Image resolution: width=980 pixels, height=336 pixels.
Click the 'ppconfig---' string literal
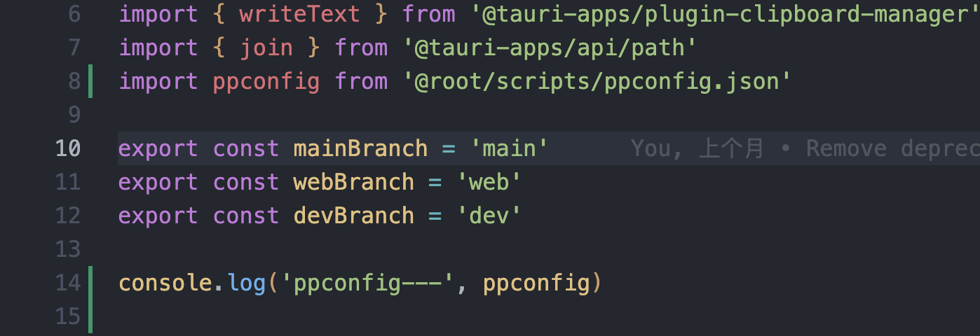click(x=367, y=283)
